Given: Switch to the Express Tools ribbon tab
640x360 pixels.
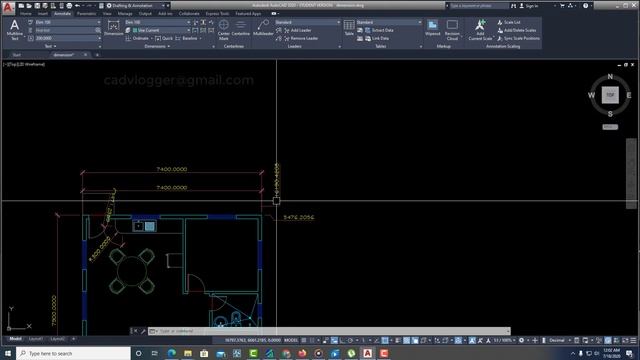Looking at the screenshot, I should pyautogui.click(x=217, y=13).
